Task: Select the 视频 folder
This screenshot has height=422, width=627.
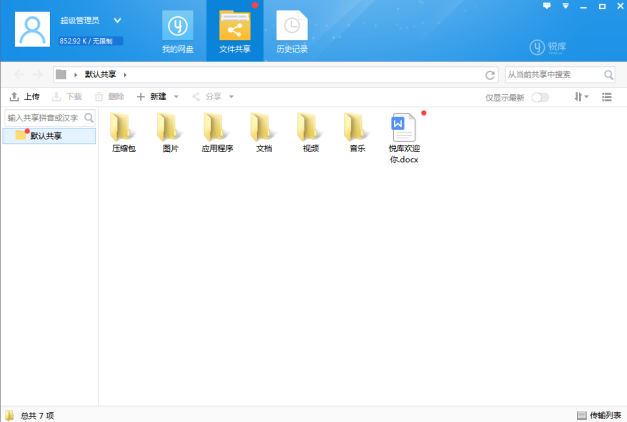Action: point(311,132)
